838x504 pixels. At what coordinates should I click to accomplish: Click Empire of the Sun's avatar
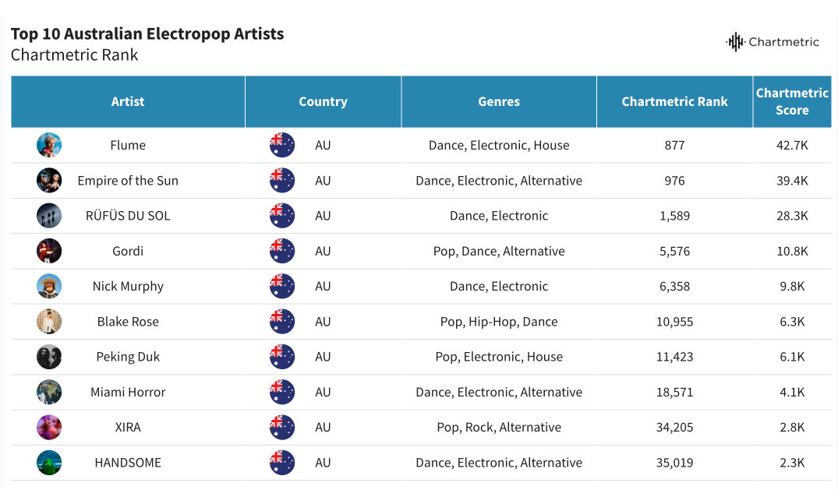[49, 181]
